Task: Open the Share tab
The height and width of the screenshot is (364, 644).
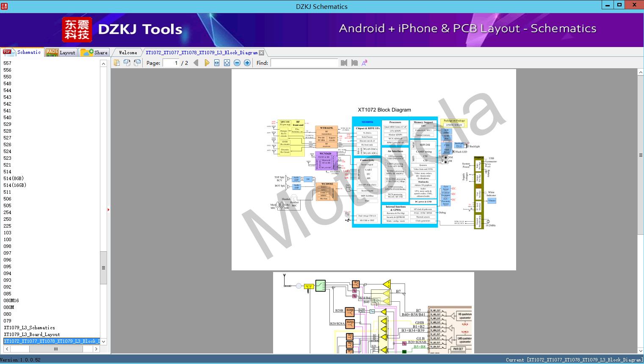Action: tap(94, 53)
